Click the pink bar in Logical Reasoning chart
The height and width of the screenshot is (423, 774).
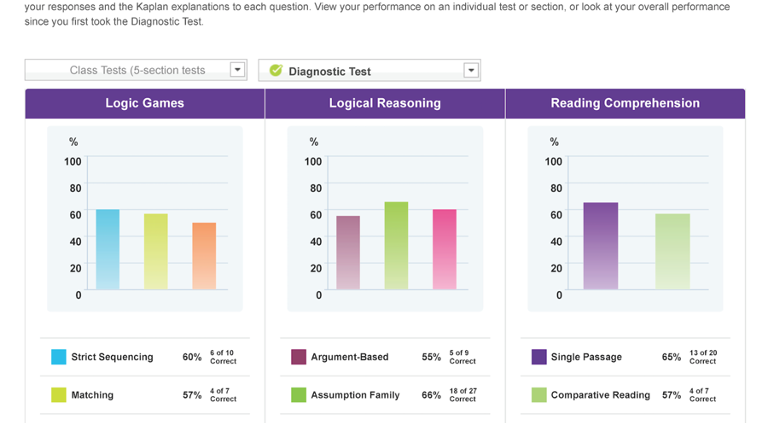pos(444,250)
